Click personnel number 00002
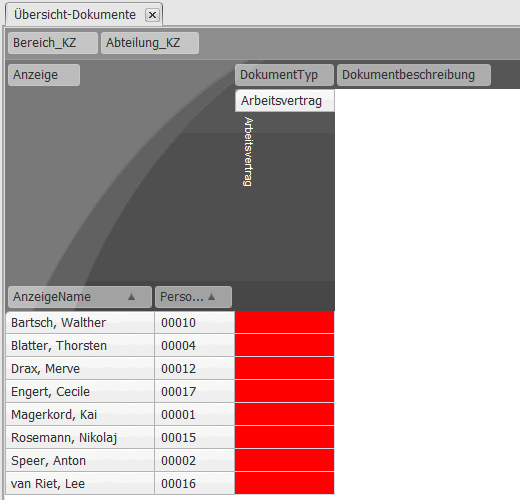Screen dimensions: 520x500 [195, 461]
